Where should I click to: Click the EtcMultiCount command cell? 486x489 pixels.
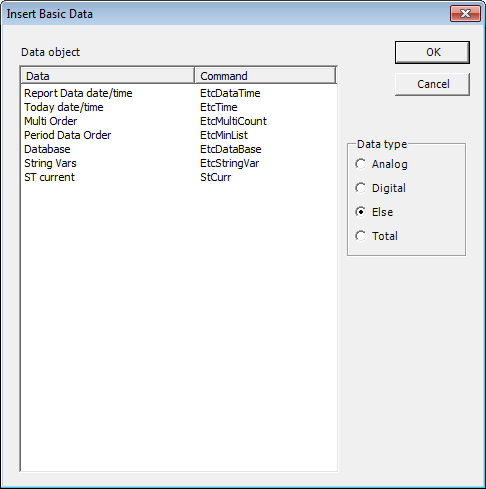[233, 121]
